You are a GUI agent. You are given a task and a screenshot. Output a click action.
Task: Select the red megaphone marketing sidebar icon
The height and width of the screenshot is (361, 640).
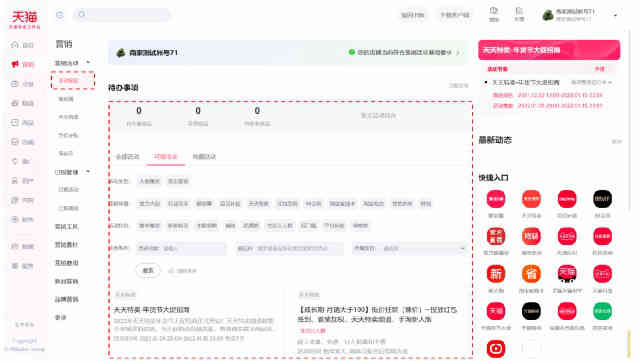point(15,64)
